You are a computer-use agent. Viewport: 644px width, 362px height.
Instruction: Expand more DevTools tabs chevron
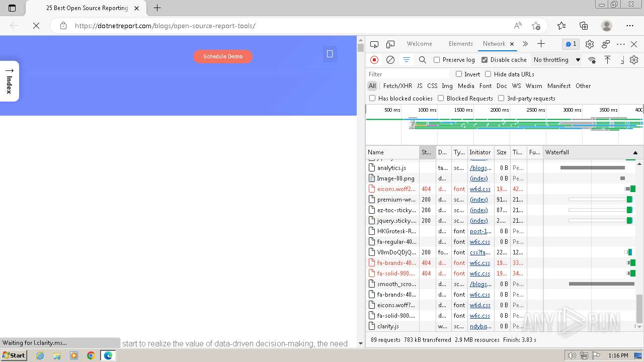point(525,44)
